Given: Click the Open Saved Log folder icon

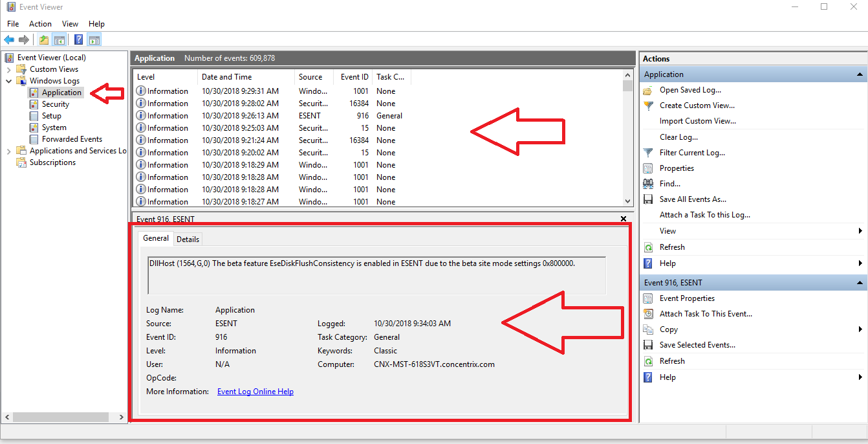Looking at the screenshot, I should pos(648,91).
